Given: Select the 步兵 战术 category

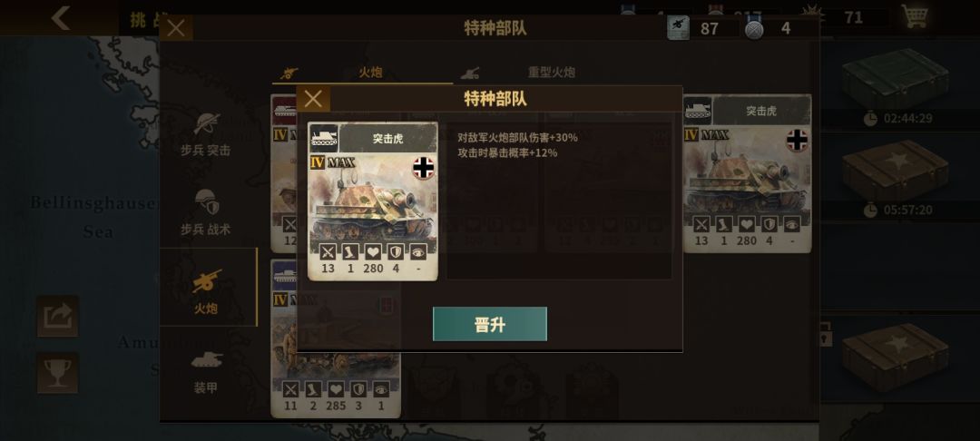Looking at the screenshot, I should point(206,213).
